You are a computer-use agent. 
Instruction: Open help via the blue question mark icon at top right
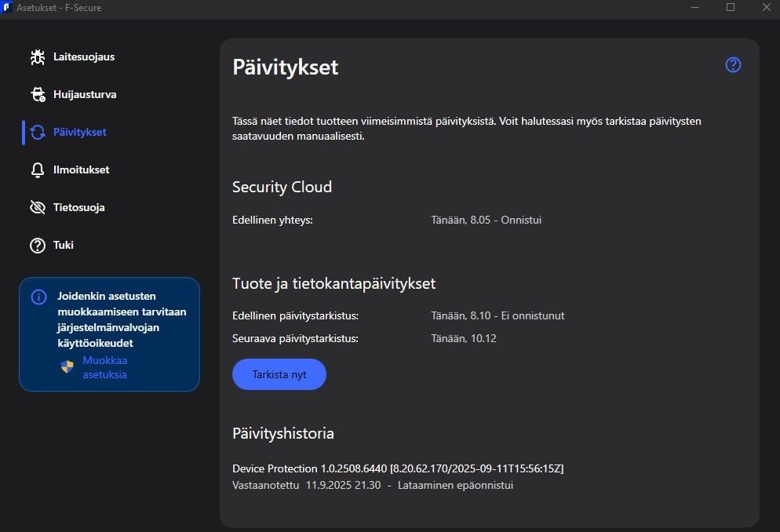(733, 64)
